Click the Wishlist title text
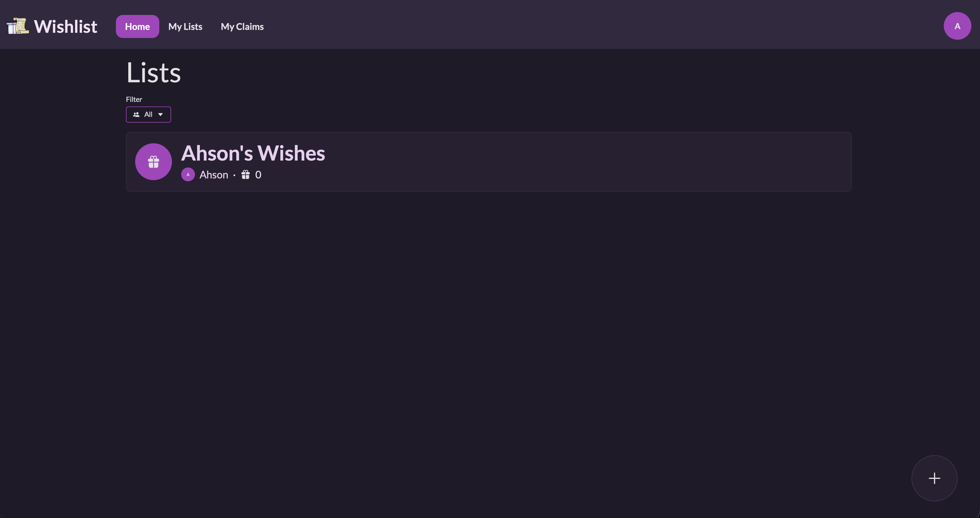Viewport: 980px width, 518px height. pyautogui.click(x=65, y=26)
